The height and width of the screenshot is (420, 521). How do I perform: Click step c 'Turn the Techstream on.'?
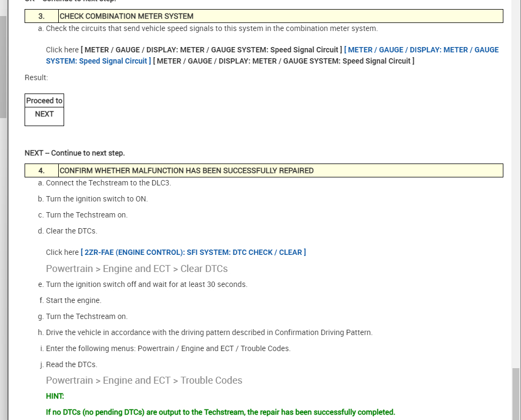pyautogui.click(x=87, y=215)
